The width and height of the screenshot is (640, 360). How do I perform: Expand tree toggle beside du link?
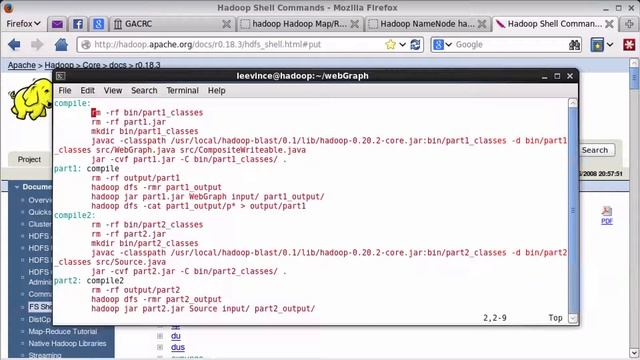160,336
